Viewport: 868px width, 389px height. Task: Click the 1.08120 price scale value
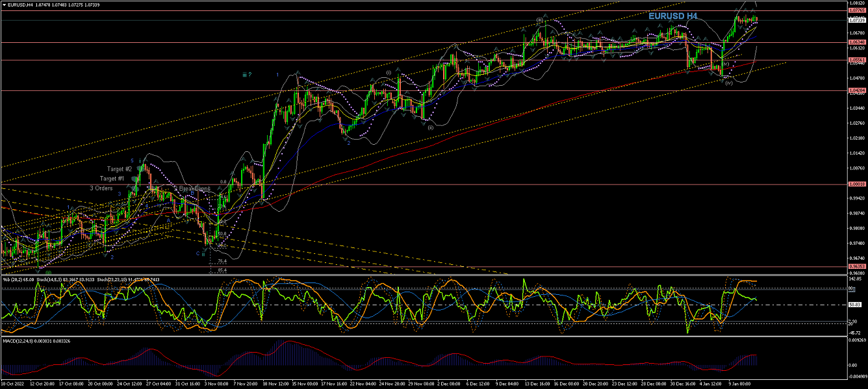pyautogui.click(x=858, y=3)
